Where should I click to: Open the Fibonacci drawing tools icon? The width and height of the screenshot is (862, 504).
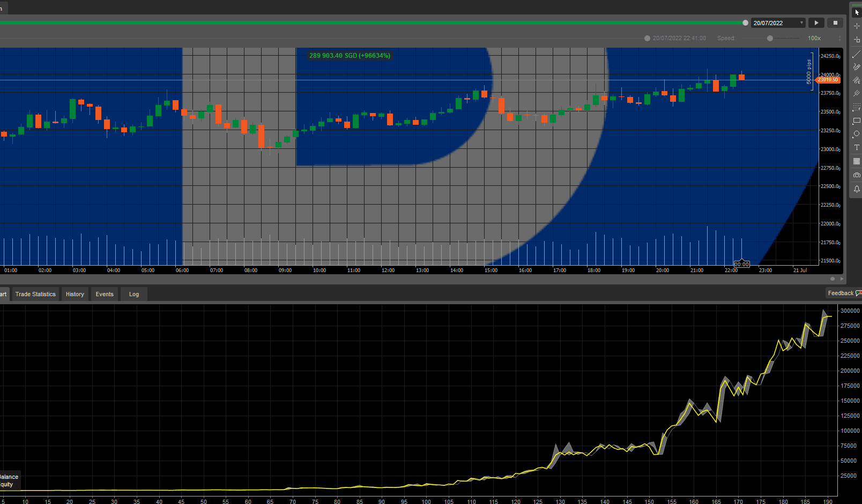point(856,107)
